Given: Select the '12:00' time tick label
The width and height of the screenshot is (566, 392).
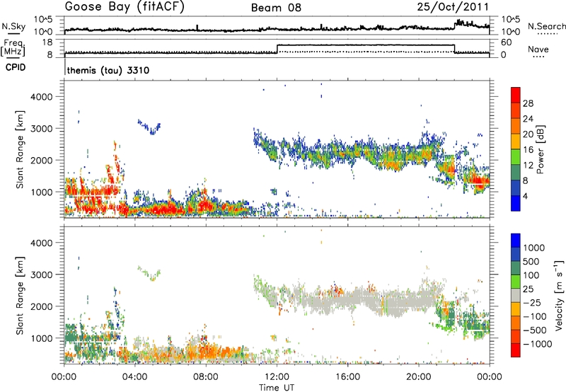Looking at the screenshot, I should tap(277, 376).
